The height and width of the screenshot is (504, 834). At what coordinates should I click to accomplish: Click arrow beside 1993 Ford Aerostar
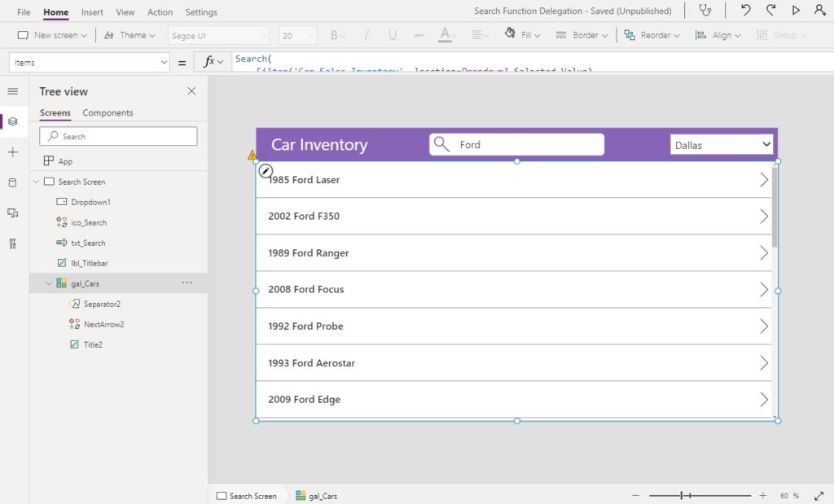(764, 363)
